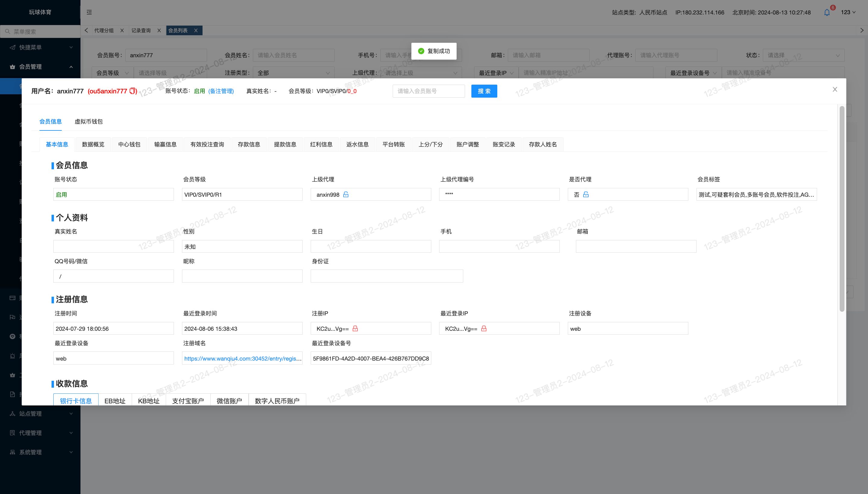Close the member detail dialog
This screenshot has height=494, width=868.
(835, 89)
